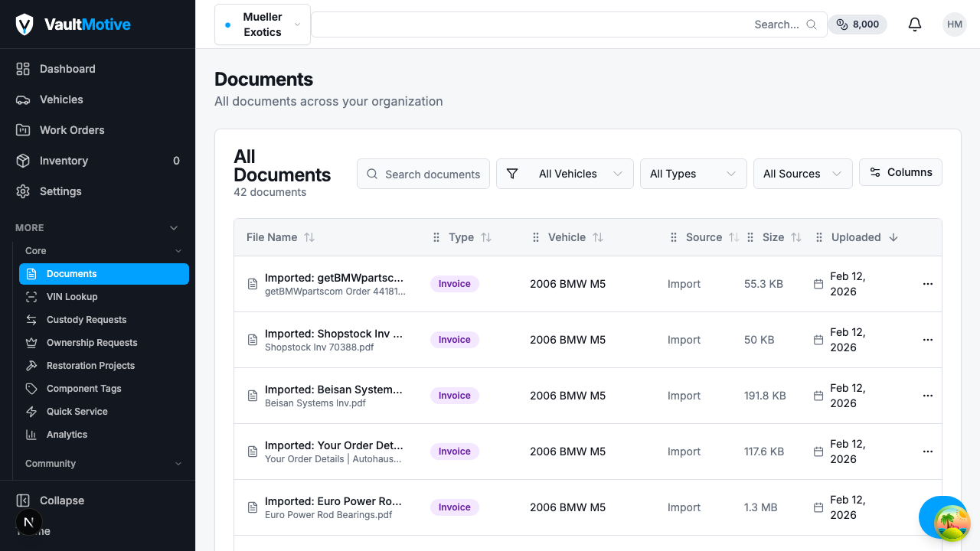Open the Beisan Systems imported document
Image resolution: width=980 pixels, height=551 pixels.
click(334, 390)
